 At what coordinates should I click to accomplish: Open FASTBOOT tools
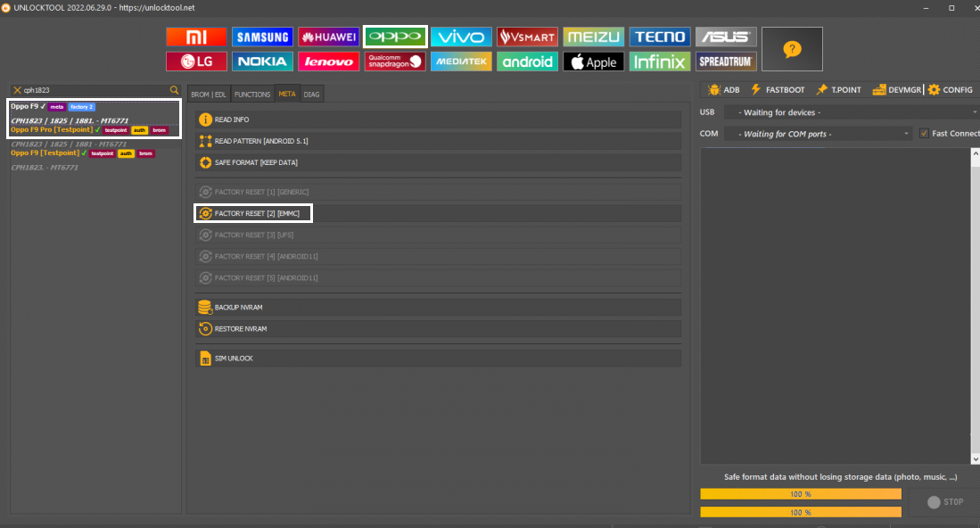(778, 90)
